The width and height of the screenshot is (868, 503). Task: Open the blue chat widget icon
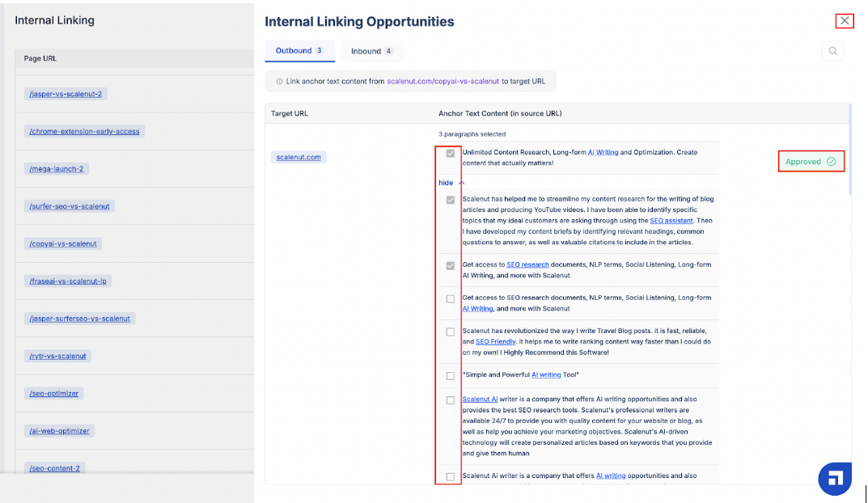[x=834, y=479]
